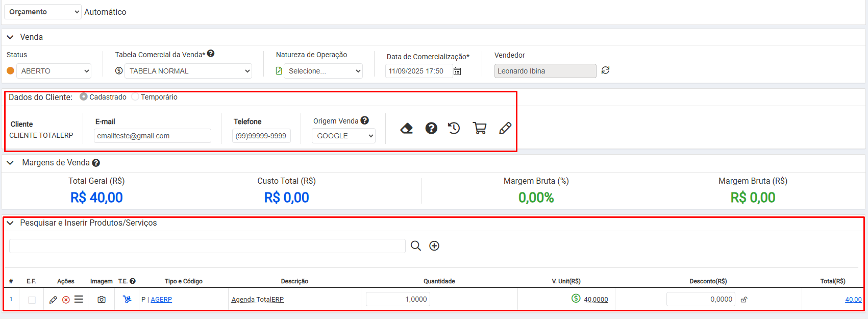This screenshot has width=868, height=319.
Task: Open the Status dropdown showing ABERTO
Action: click(54, 71)
